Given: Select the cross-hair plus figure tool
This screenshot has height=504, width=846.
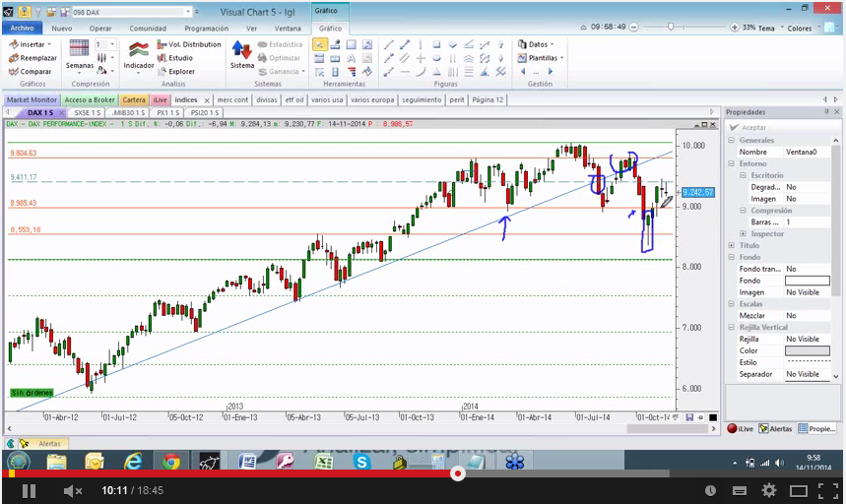Looking at the screenshot, I should pyautogui.click(x=421, y=58).
